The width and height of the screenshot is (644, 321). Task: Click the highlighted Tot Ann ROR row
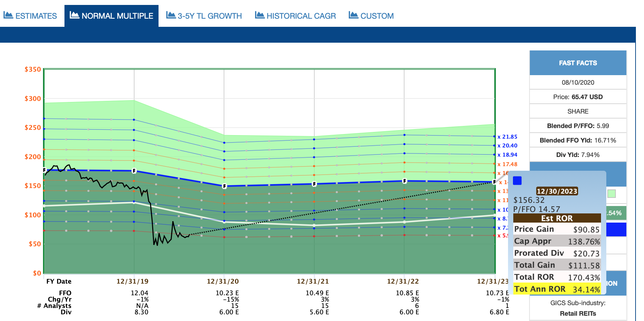[x=557, y=289]
